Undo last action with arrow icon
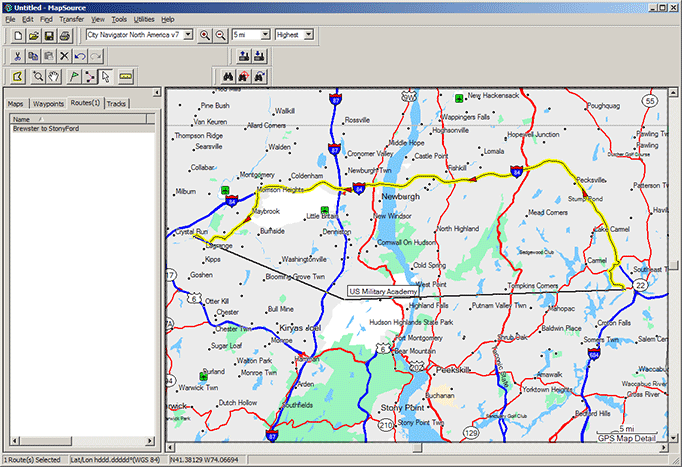The height and width of the screenshot is (467, 682). point(80,56)
